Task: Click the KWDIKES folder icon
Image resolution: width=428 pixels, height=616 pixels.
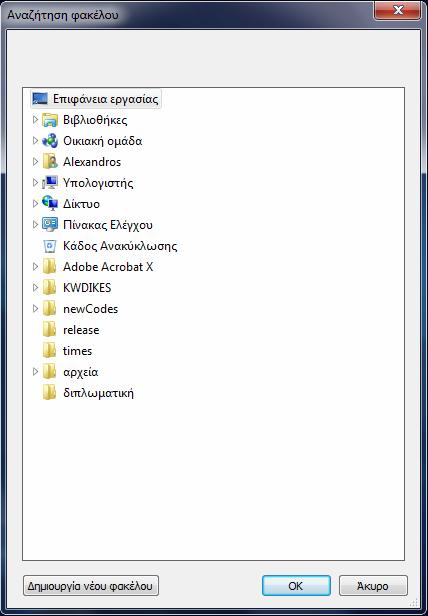Action: [x=50, y=288]
